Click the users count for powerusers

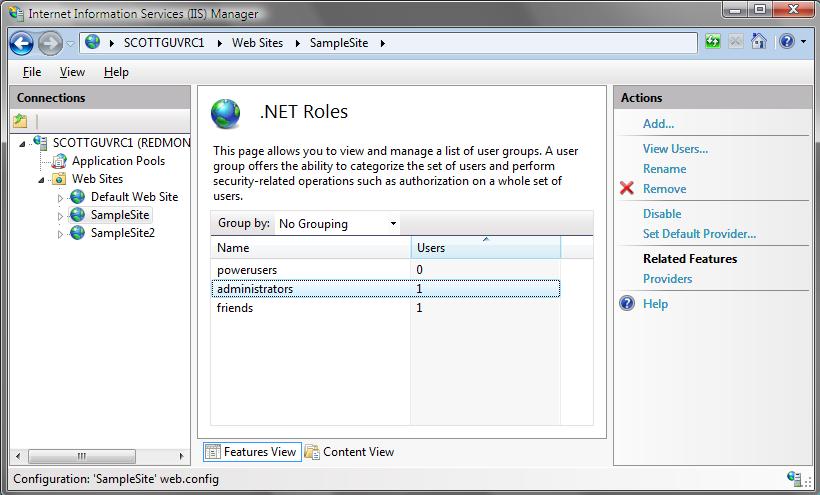tap(419, 270)
